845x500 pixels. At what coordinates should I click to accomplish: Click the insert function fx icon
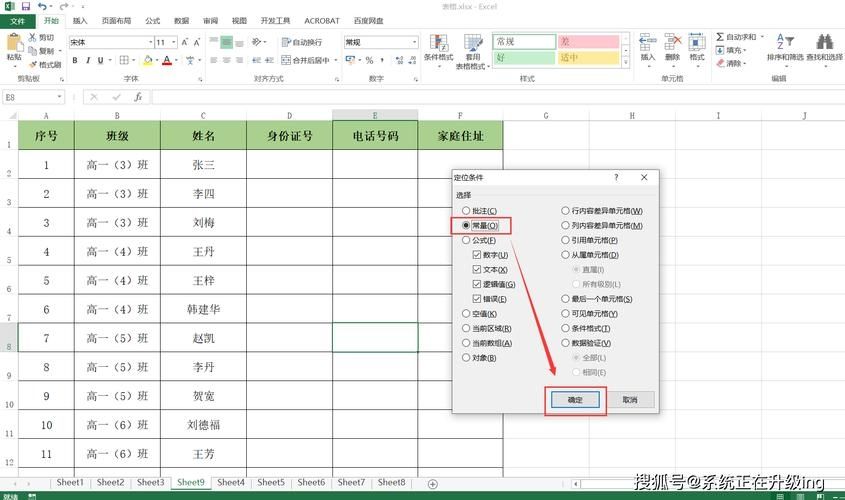138,97
